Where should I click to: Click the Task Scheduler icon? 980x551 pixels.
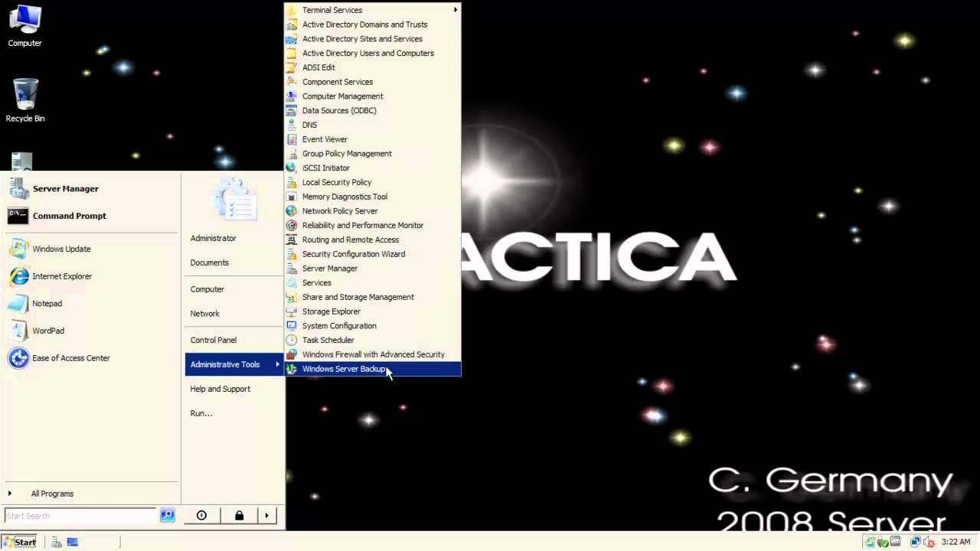pyautogui.click(x=291, y=340)
